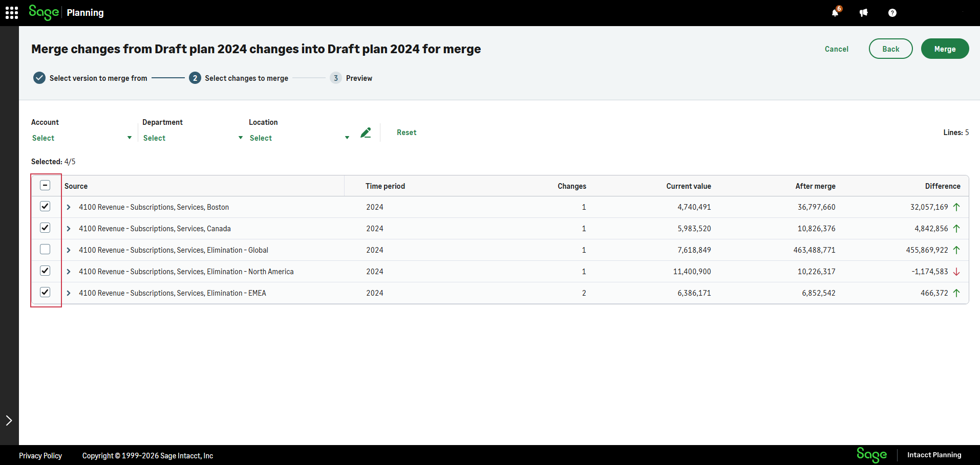Click the 'Lines: 5' count text
Viewport: 980px width, 465px height.
point(956,132)
